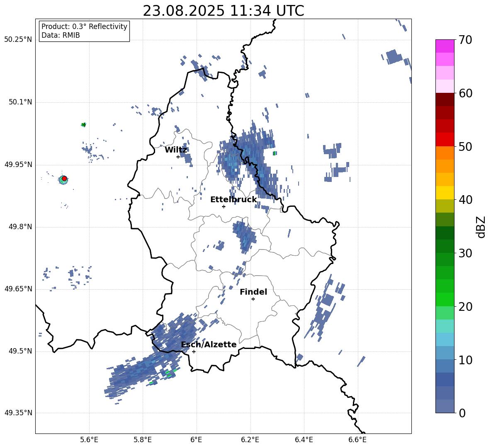This screenshot has width=491, height=448.
Task: Click the cross marker below Wiltz
Action: [x=178, y=157]
